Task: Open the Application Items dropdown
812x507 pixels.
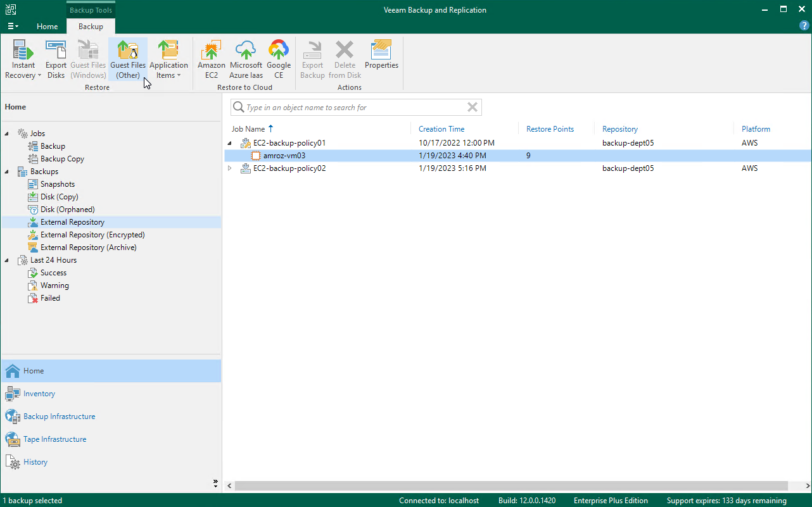Action: click(168, 59)
